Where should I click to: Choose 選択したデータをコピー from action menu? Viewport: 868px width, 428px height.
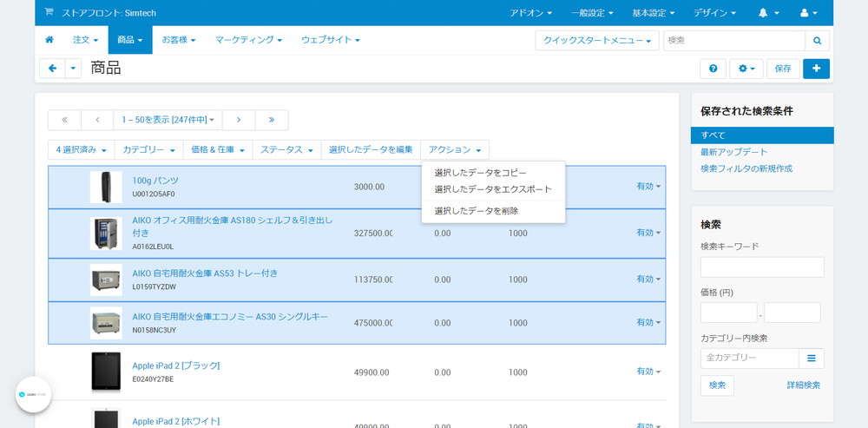493,174
